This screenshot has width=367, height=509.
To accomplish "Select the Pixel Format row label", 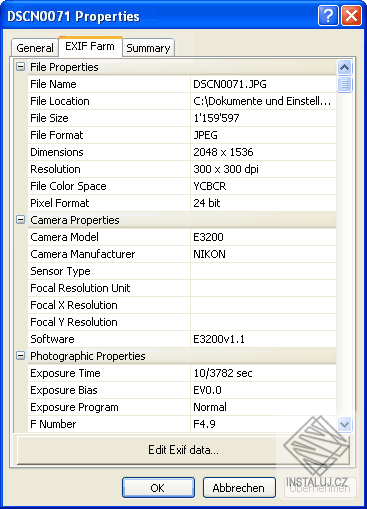I will pos(59,203).
